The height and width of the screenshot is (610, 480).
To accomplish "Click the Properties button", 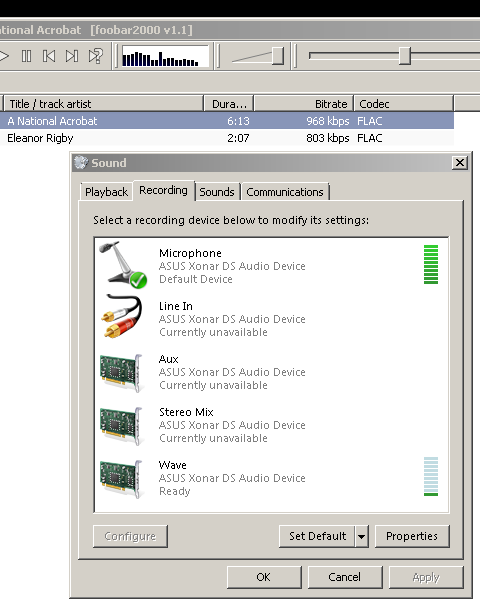I will tap(412, 536).
